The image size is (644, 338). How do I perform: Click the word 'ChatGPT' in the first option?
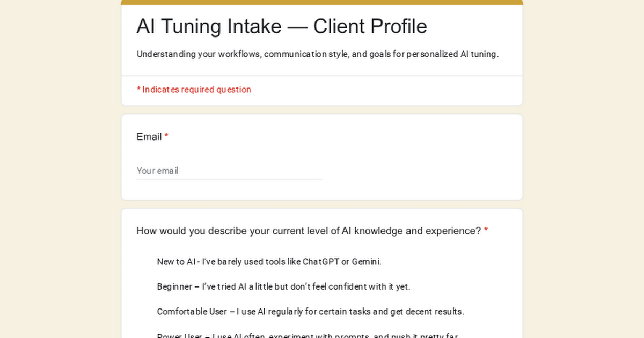point(320,262)
